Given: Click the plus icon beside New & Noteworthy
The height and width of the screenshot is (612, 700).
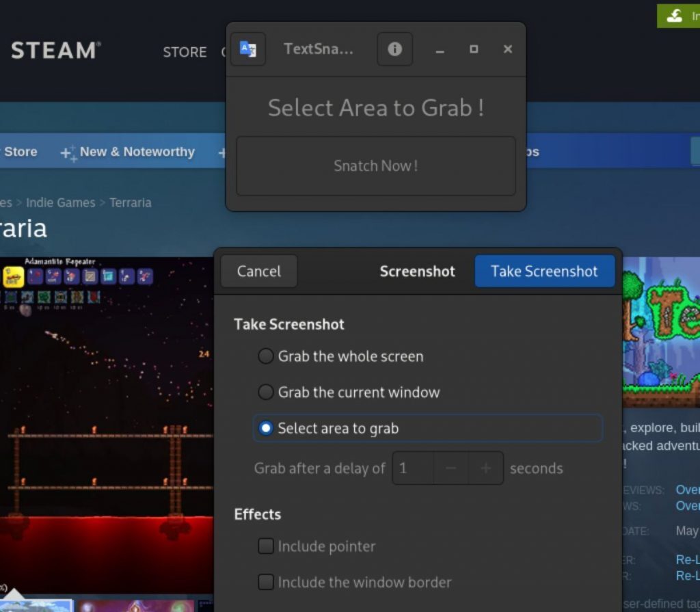Looking at the screenshot, I should click(68, 153).
